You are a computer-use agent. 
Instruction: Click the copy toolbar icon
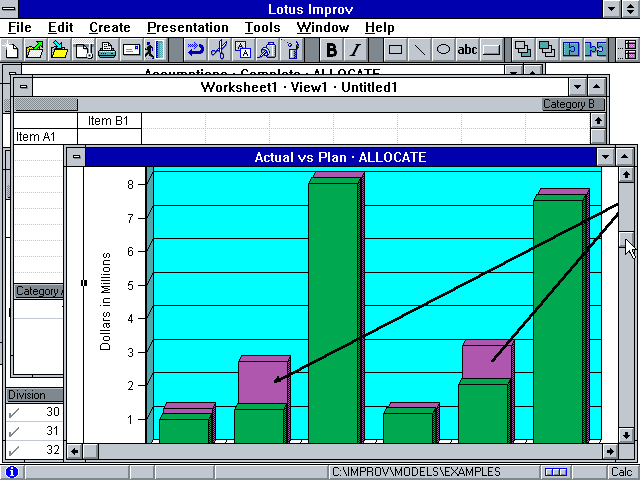click(x=244, y=50)
